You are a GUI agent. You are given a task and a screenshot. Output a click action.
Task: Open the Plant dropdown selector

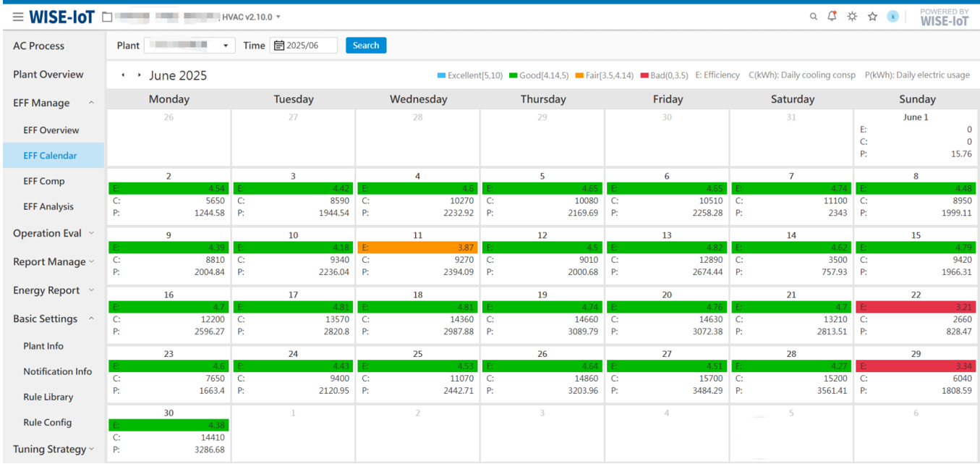(x=189, y=46)
